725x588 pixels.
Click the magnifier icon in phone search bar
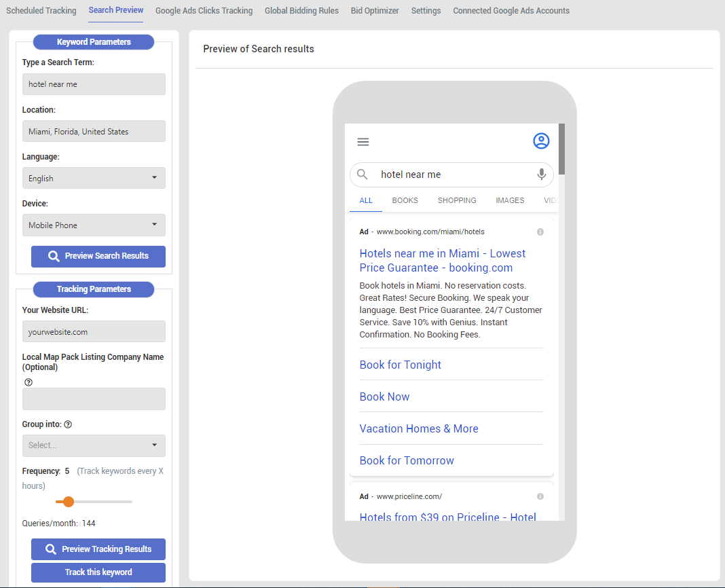[363, 174]
